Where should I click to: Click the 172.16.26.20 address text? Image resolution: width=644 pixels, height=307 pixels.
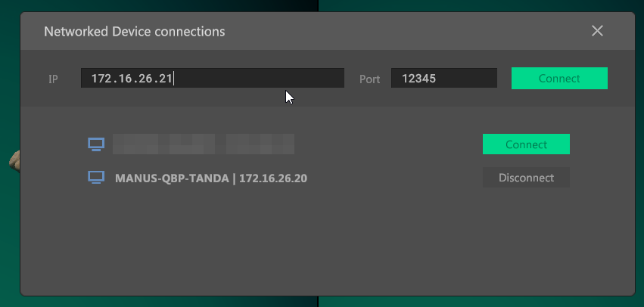coord(273,178)
